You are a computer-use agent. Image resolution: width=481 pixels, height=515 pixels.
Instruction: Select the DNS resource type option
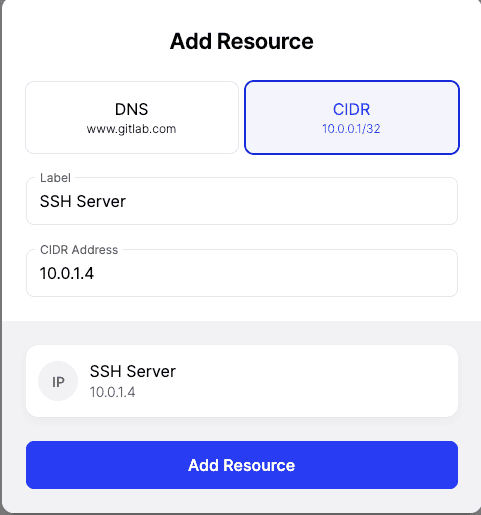[132, 117]
